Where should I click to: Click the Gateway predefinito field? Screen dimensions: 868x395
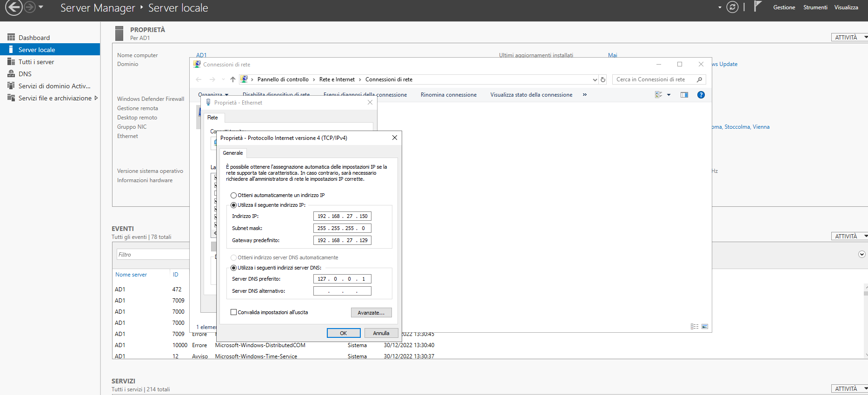coord(342,240)
